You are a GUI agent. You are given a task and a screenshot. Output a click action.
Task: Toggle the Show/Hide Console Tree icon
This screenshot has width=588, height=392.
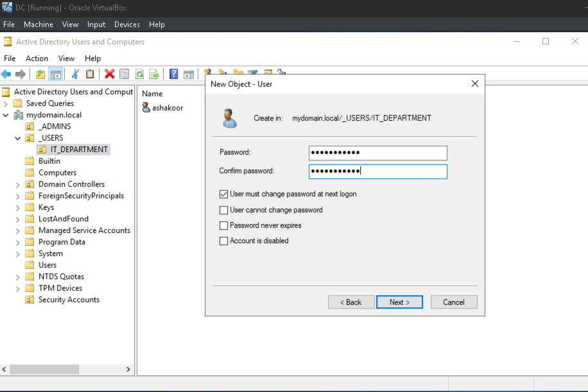56,74
